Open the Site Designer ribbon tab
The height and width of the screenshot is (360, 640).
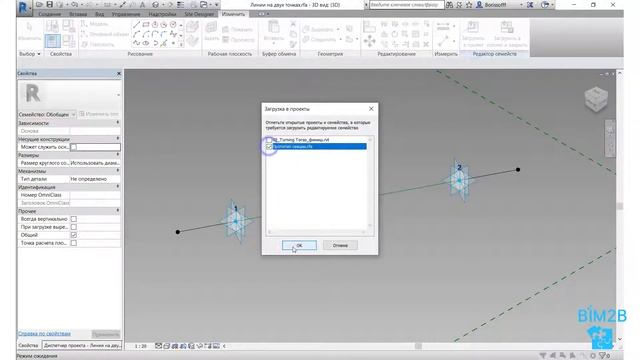coord(199,14)
